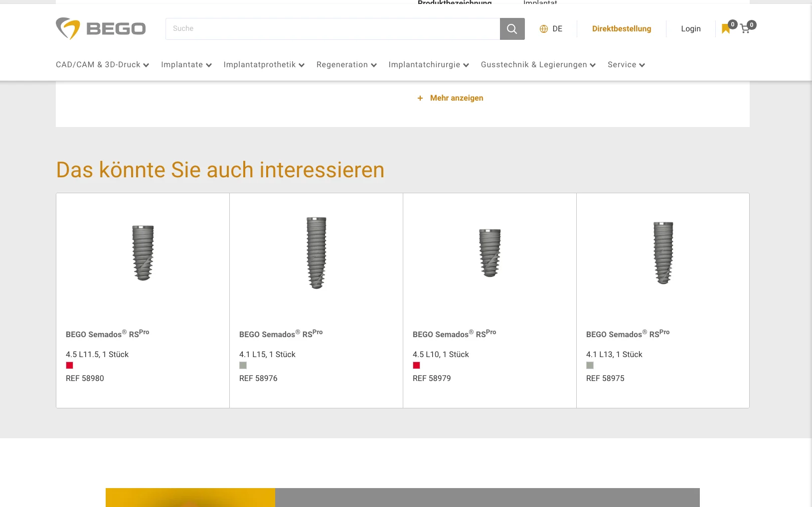Screen dimensions: 812x507
Task: Click text '4.5 L11.5, 1 Stück'
Action: [x=97, y=355]
